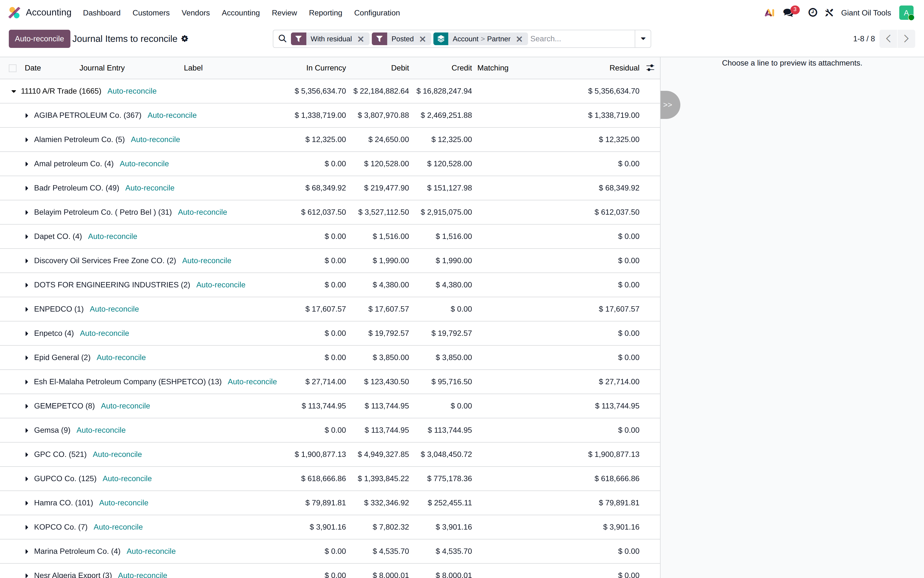Auto-reconcile Hamra CO.
Viewport: 924px width, 578px height.
(124, 503)
